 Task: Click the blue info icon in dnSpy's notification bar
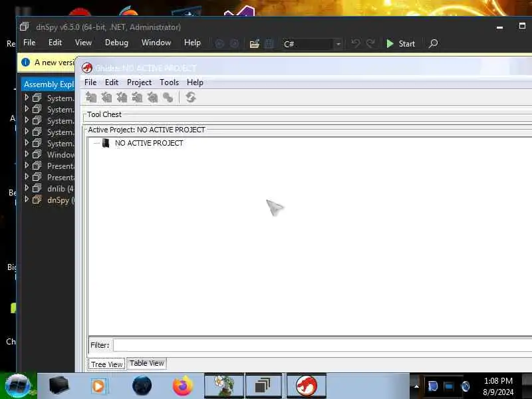click(25, 62)
